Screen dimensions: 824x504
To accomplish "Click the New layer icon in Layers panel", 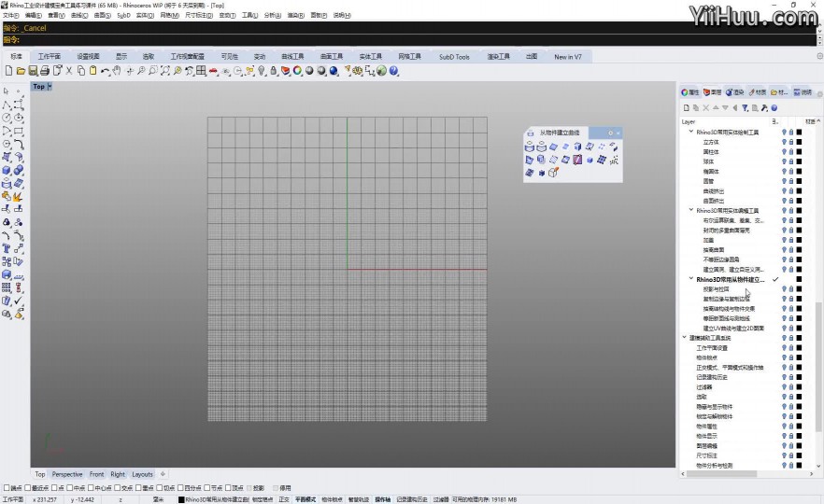I will 686,107.
